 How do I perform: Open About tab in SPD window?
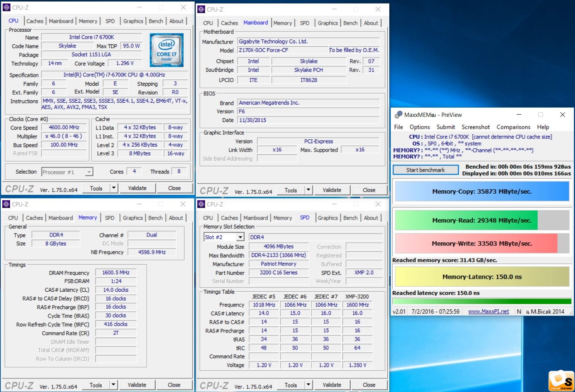coord(371,218)
